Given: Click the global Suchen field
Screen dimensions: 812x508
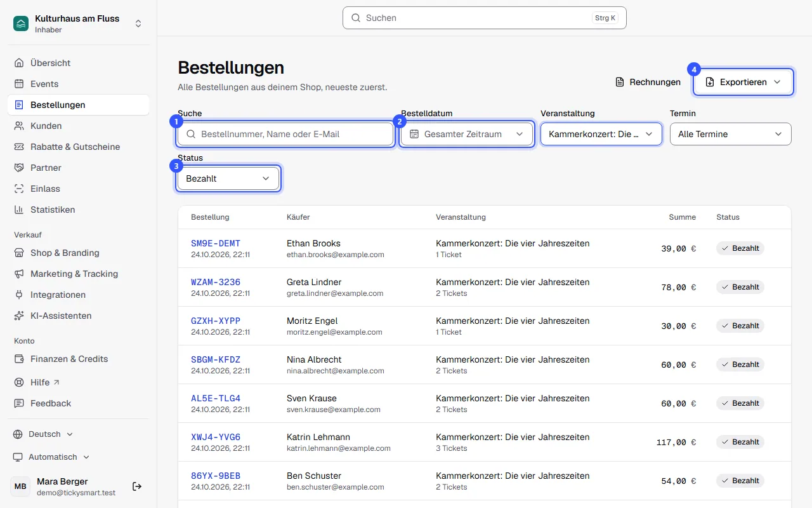Looking at the screenshot, I should pyautogui.click(x=485, y=18).
